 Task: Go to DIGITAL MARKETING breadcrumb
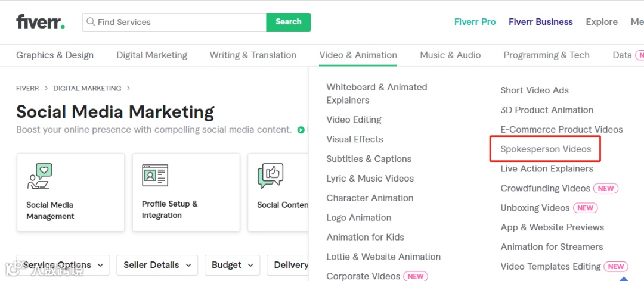tap(88, 88)
